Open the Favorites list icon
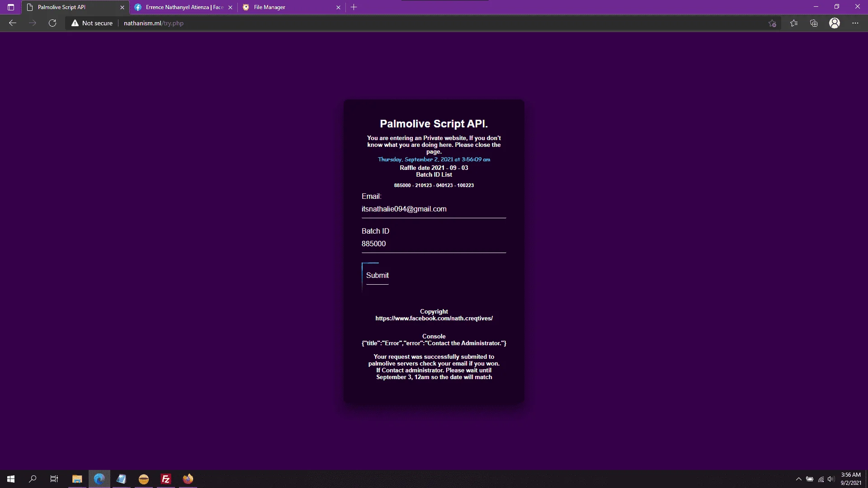This screenshot has height=488, width=868. point(794,23)
